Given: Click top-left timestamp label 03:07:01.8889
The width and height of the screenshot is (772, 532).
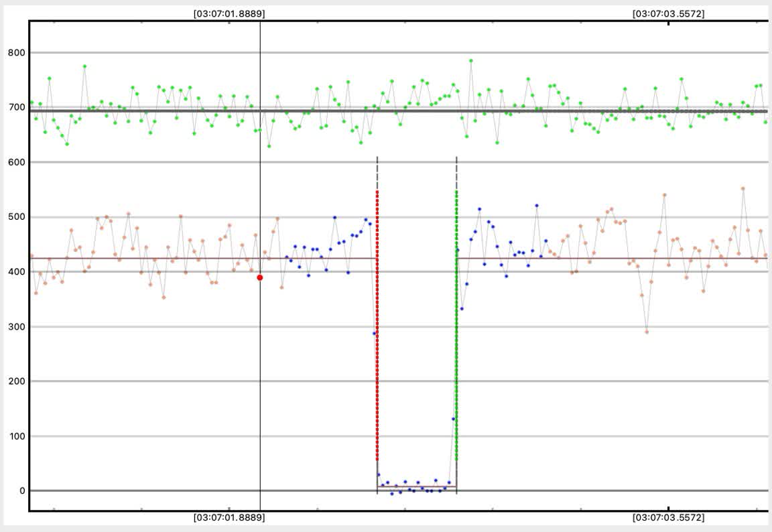Looking at the screenshot, I should click(x=229, y=13).
